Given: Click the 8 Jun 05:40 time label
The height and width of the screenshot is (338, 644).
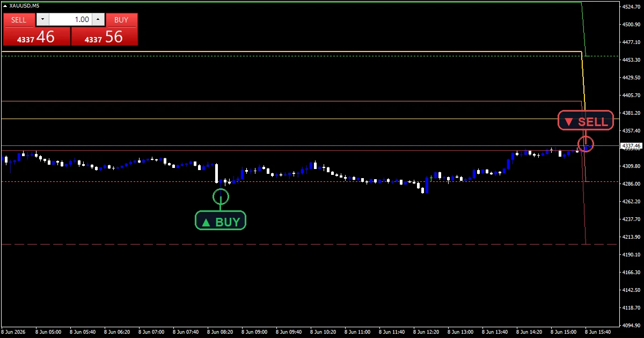Looking at the screenshot, I should pyautogui.click(x=84, y=332).
